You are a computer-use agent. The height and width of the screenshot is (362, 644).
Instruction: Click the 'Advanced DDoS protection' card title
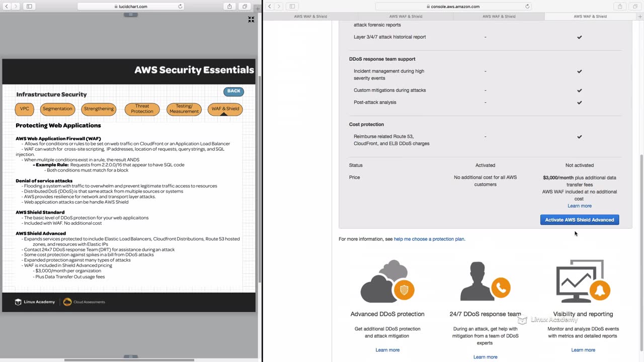click(x=387, y=314)
